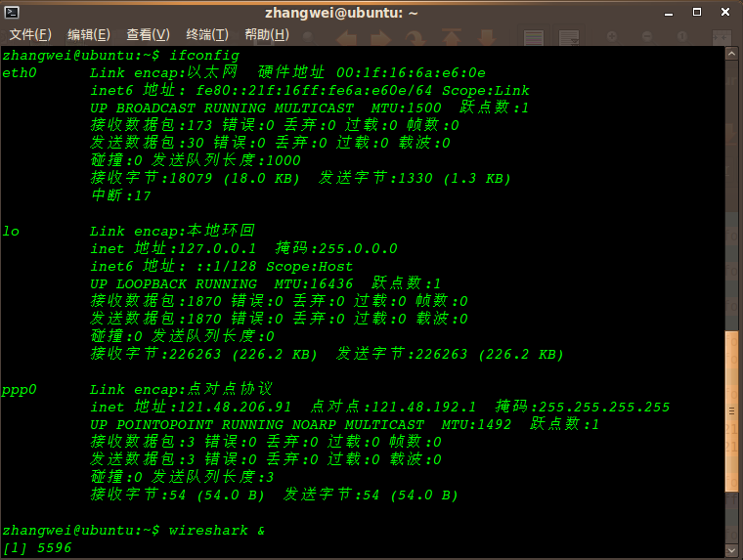
Task: Click 发送数据包:30 on eth0
Action: pyautogui.click(x=147, y=143)
